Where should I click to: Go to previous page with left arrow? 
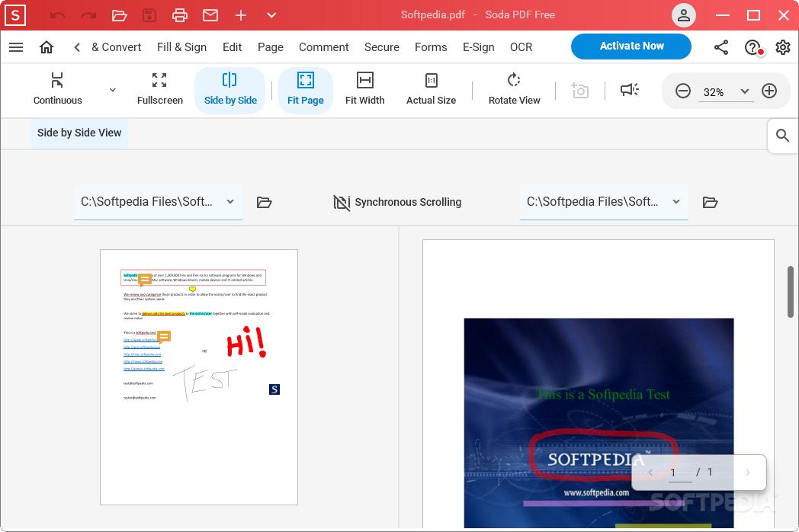pos(650,473)
